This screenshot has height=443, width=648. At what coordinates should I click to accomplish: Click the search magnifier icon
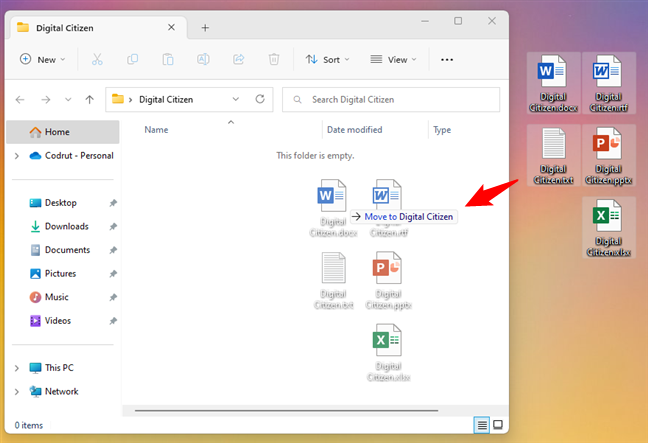click(297, 100)
